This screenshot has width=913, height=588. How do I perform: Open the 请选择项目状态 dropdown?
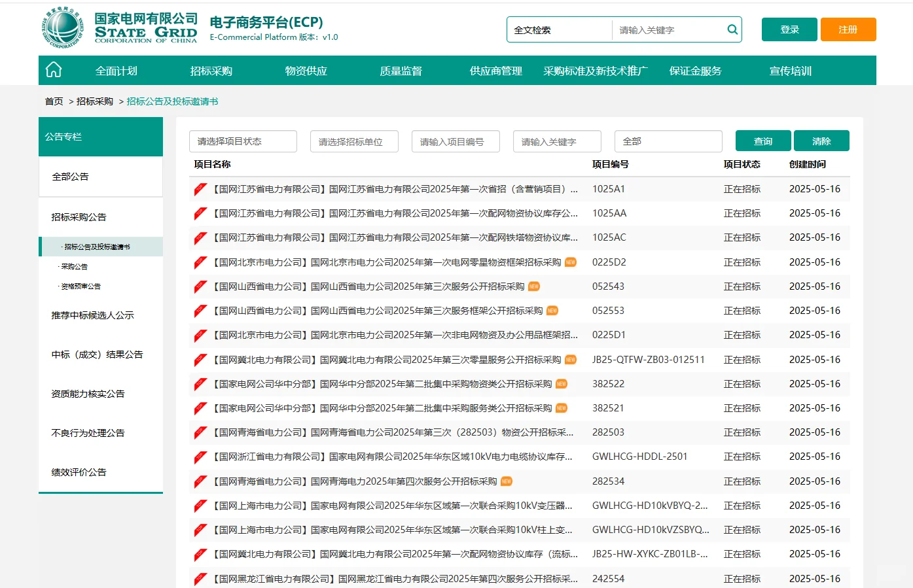click(242, 141)
